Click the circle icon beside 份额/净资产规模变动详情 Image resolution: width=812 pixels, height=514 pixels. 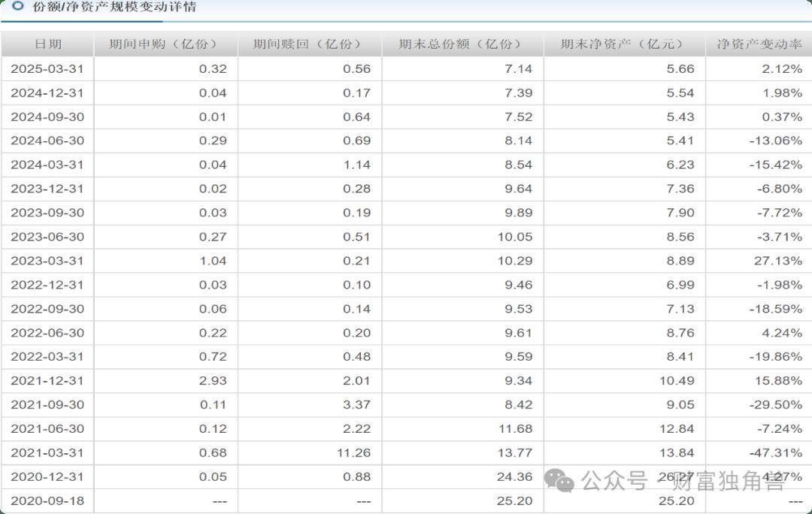point(17,6)
